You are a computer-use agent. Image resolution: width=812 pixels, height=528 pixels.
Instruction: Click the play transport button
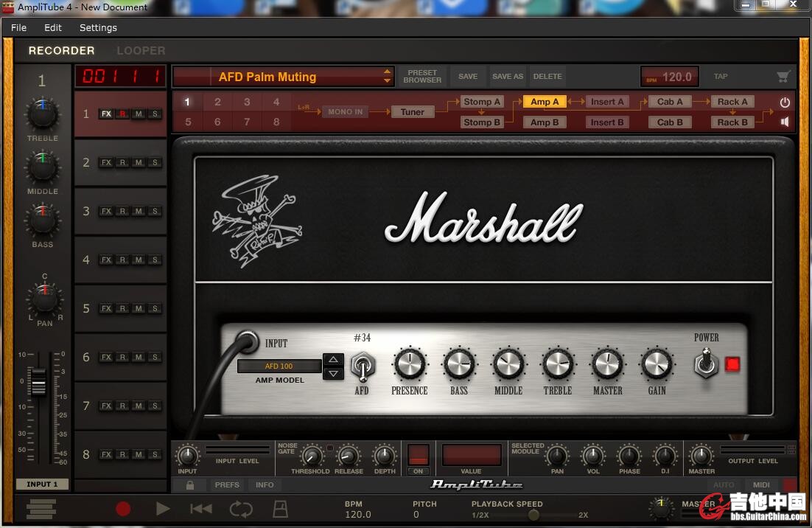tap(163, 508)
